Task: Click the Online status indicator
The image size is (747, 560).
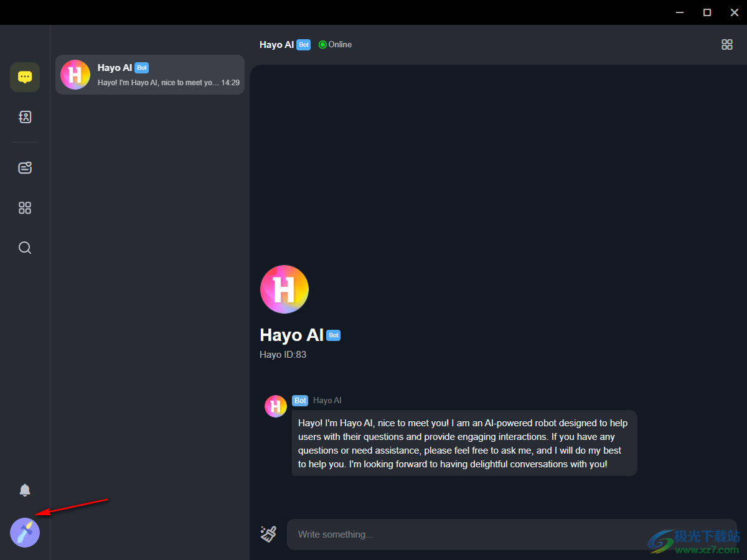Action: pos(335,45)
